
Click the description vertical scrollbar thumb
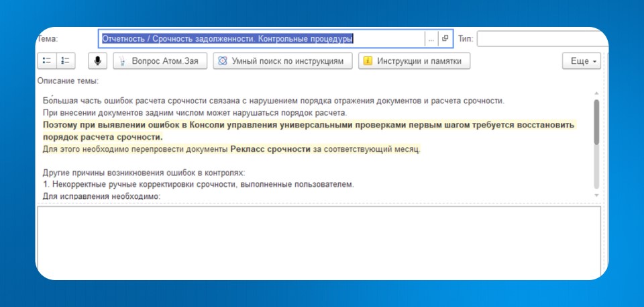[x=596, y=122]
